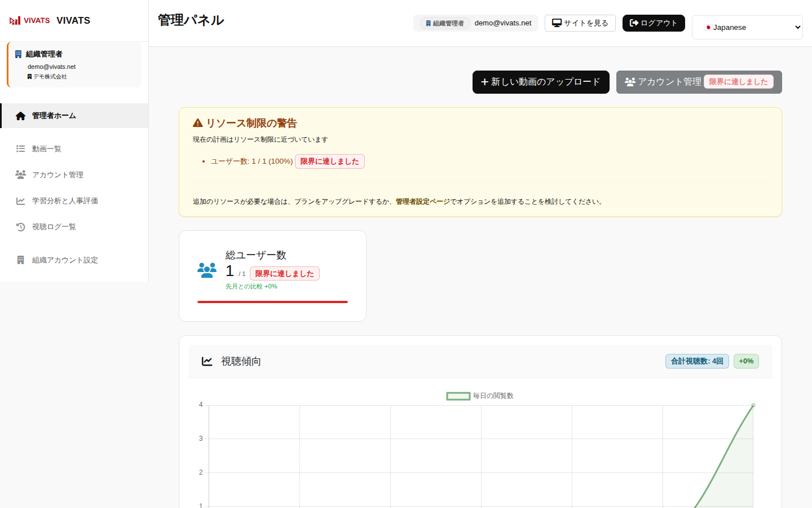Click the users icon in gray アカウント管理 button
Image resolution: width=812 pixels, height=508 pixels.
630,82
